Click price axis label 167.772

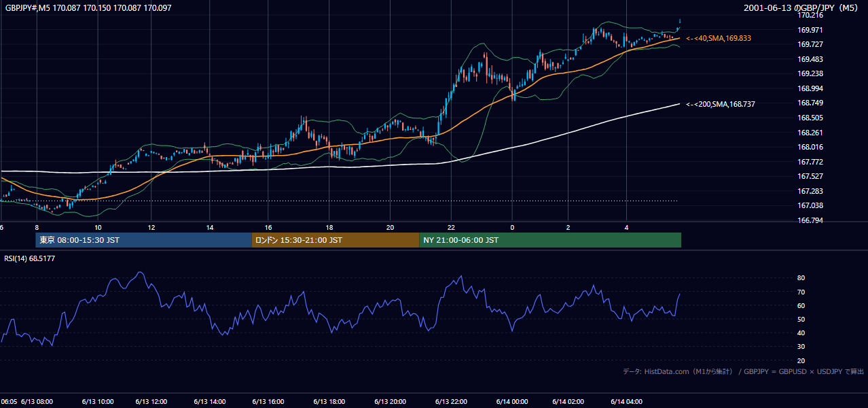click(x=810, y=162)
